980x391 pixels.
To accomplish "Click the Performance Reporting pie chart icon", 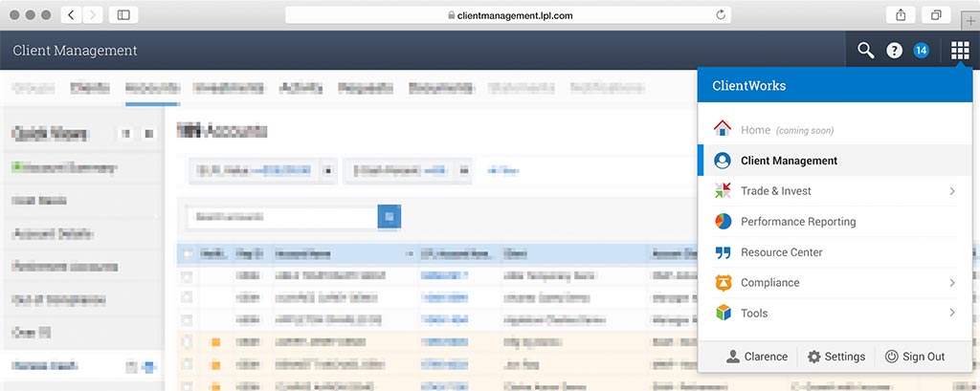I will tap(723, 222).
